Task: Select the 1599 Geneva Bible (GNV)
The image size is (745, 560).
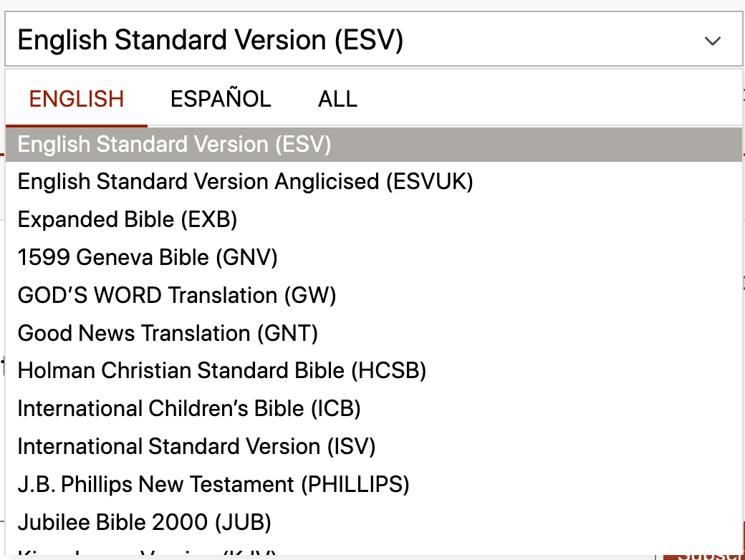Action: click(x=147, y=257)
